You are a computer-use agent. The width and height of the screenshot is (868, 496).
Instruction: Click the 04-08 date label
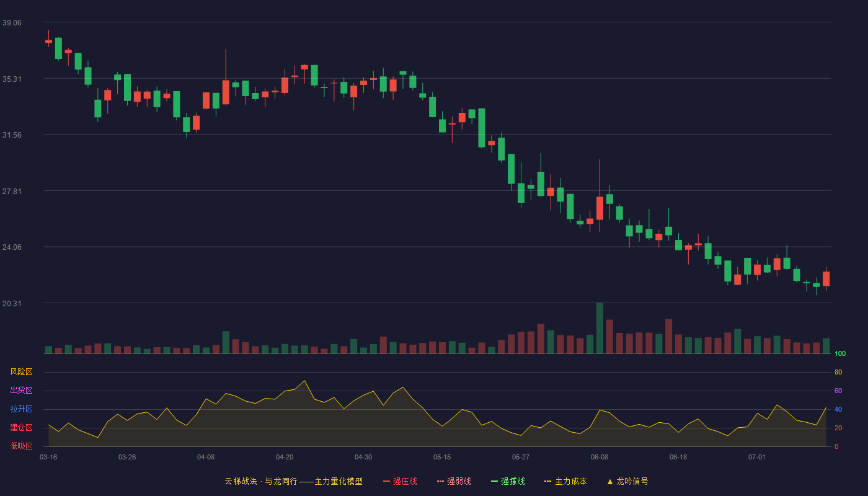[x=206, y=457]
